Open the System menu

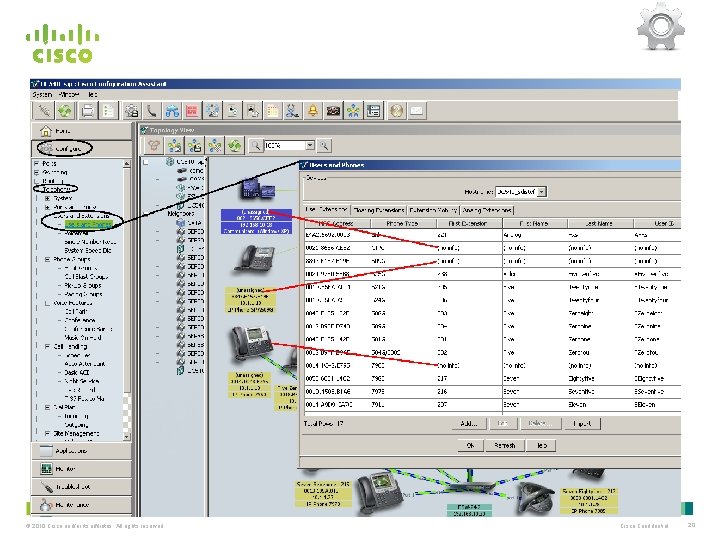[42, 94]
